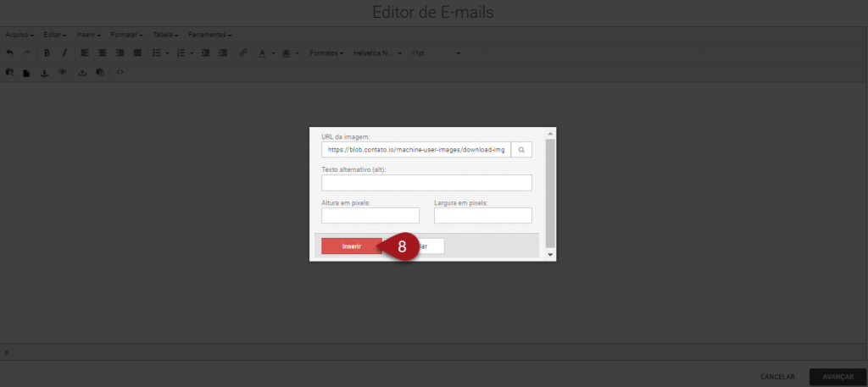Open the Arquivo menu

point(19,35)
